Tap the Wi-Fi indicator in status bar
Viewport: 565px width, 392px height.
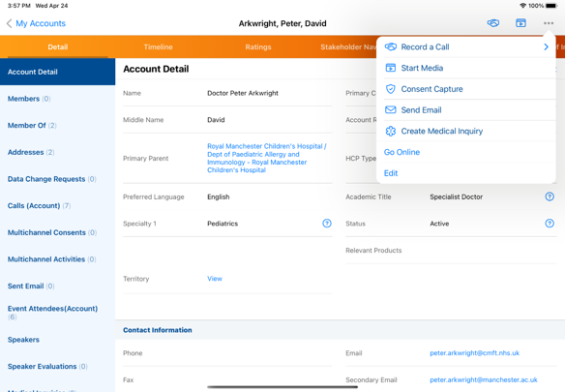[x=522, y=6]
